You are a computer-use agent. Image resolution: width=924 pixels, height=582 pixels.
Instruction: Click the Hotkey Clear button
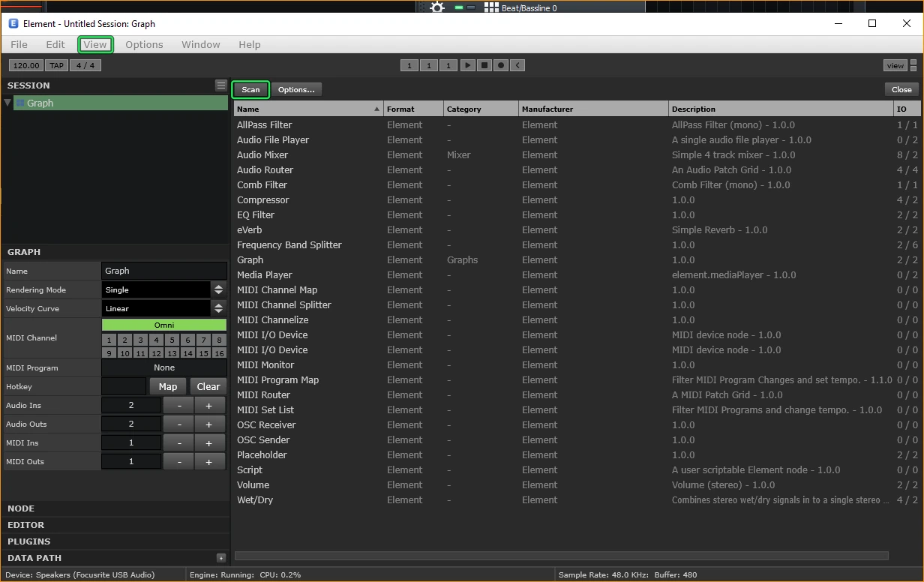tap(208, 386)
